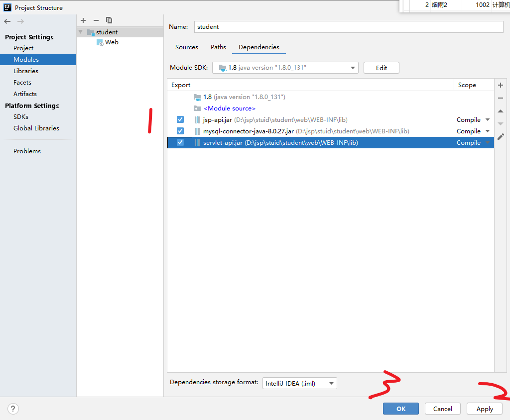Open scope dropdown for servlet-api.jar

488,142
